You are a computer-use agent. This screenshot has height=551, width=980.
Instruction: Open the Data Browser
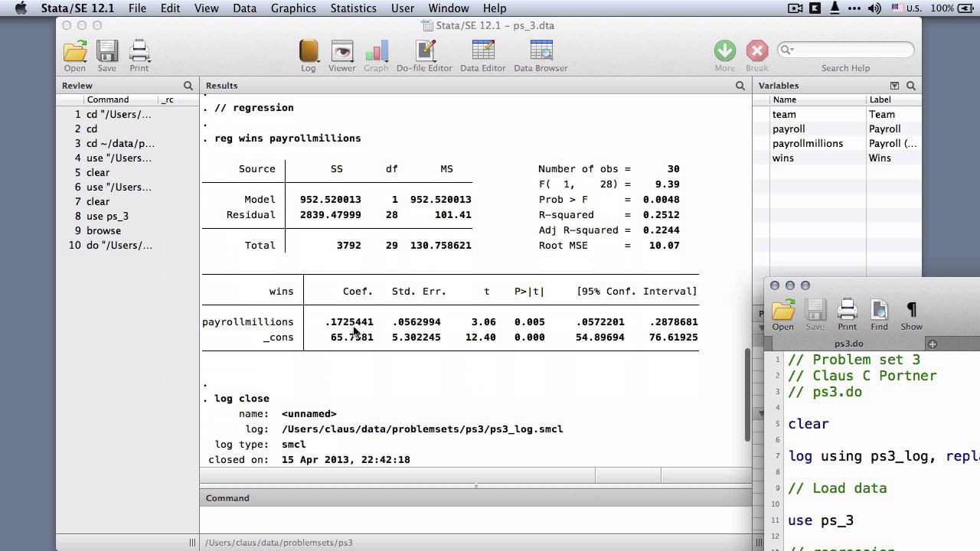(541, 51)
